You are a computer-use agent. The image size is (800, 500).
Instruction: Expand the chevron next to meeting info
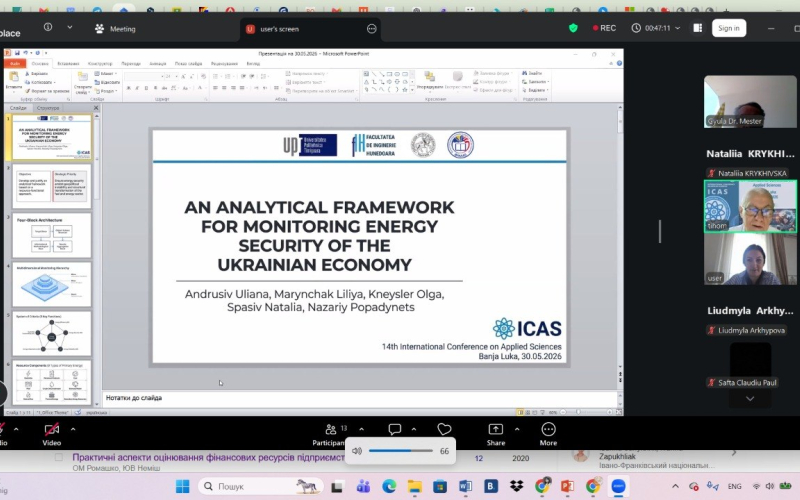click(70, 27)
